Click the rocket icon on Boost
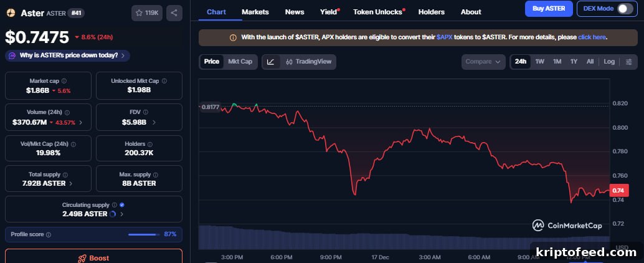Image resolution: width=644 pixels, height=263 pixels. (x=82, y=259)
